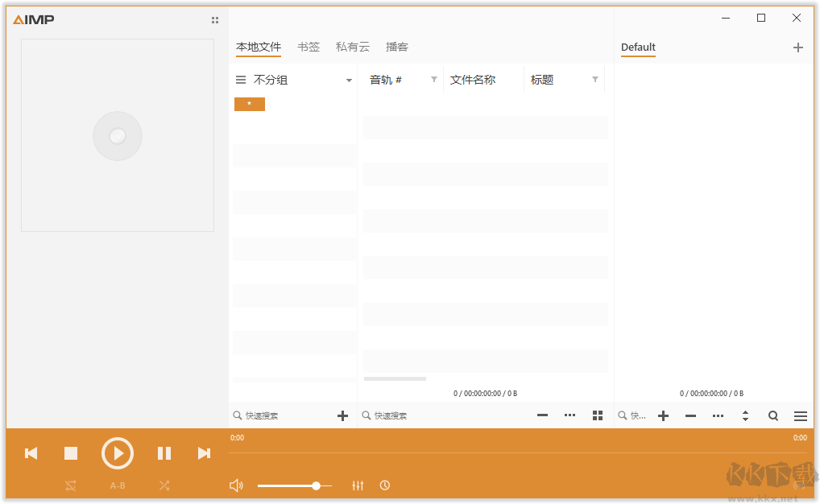
Task: Click the playlist quick search field
Action: tap(633, 415)
